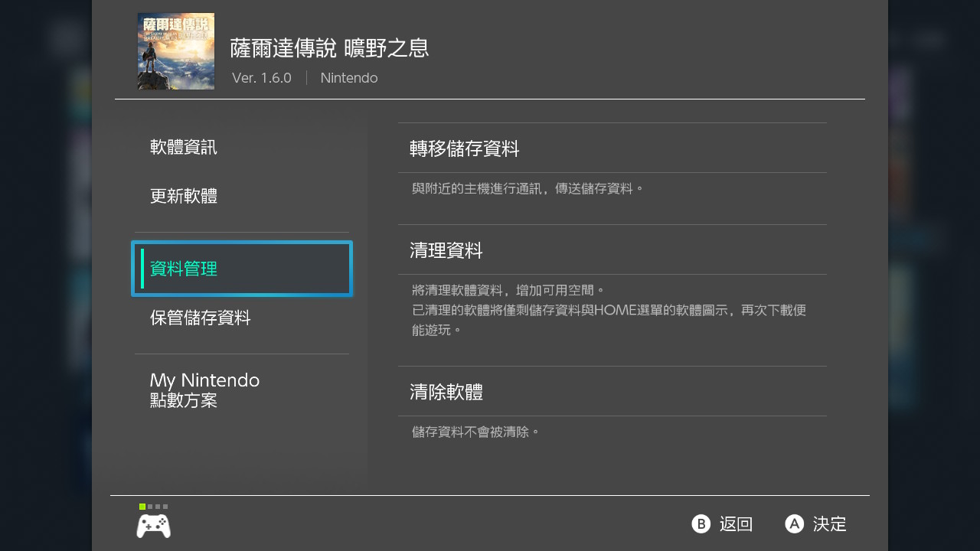Click the Ver. 1.6.0 version text

coord(262,78)
